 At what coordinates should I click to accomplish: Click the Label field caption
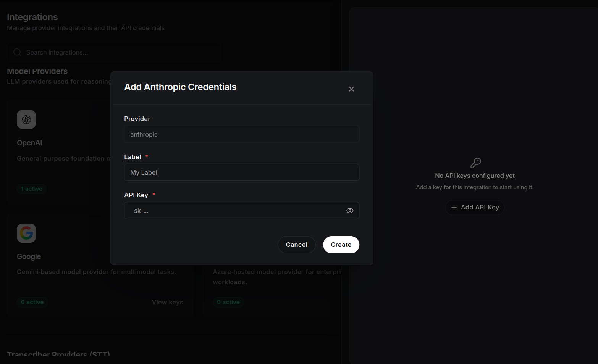click(133, 157)
